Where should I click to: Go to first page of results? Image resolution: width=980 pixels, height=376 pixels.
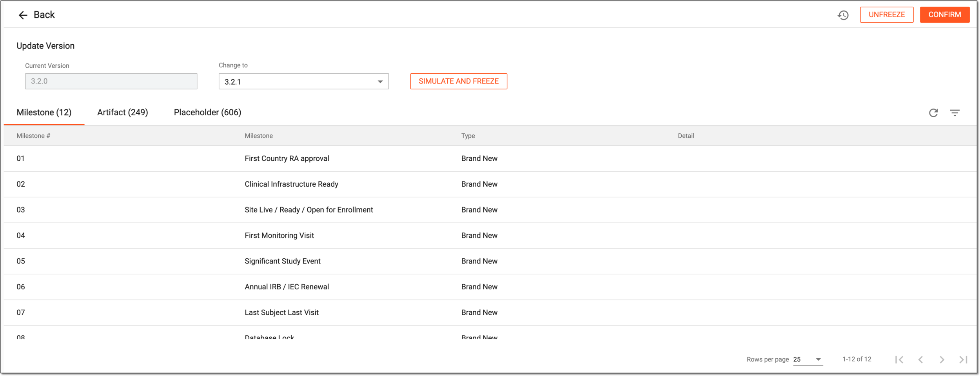tap(899, 360)
